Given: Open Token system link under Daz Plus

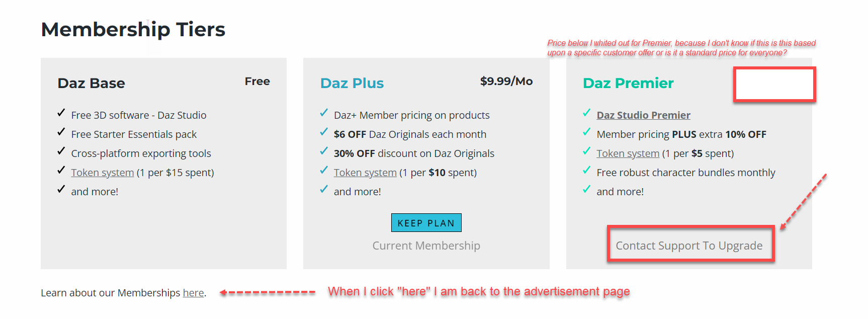Looking at the screenshot, I should (x=365, y=173).
